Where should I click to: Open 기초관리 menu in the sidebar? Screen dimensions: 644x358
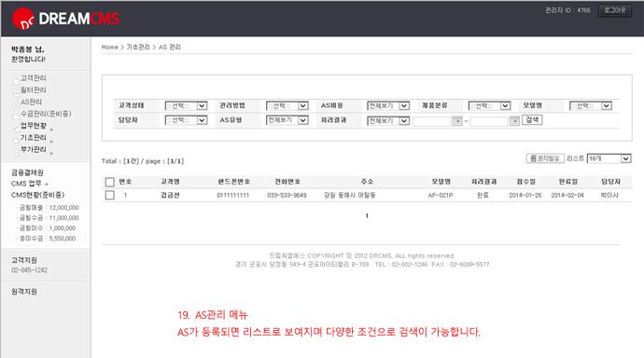click(x=34, y=137)
